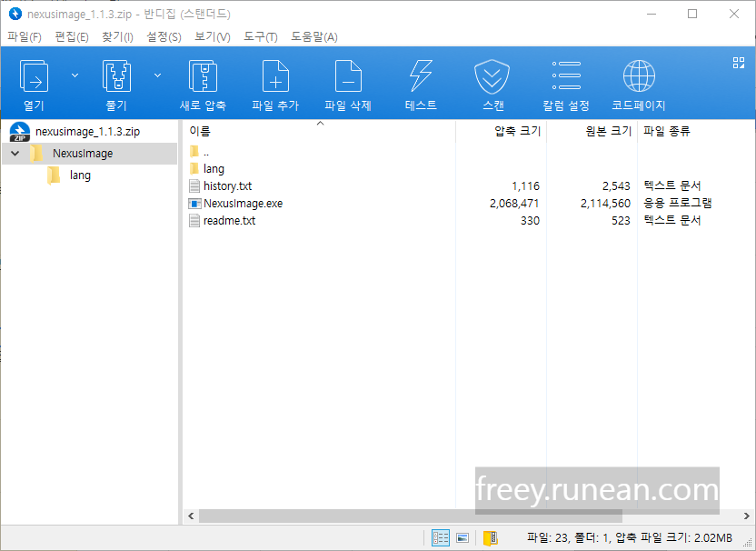Viewport: 756px width, 551px height.
Task: Click the readme.txt document icon
Action: point(194,221)
